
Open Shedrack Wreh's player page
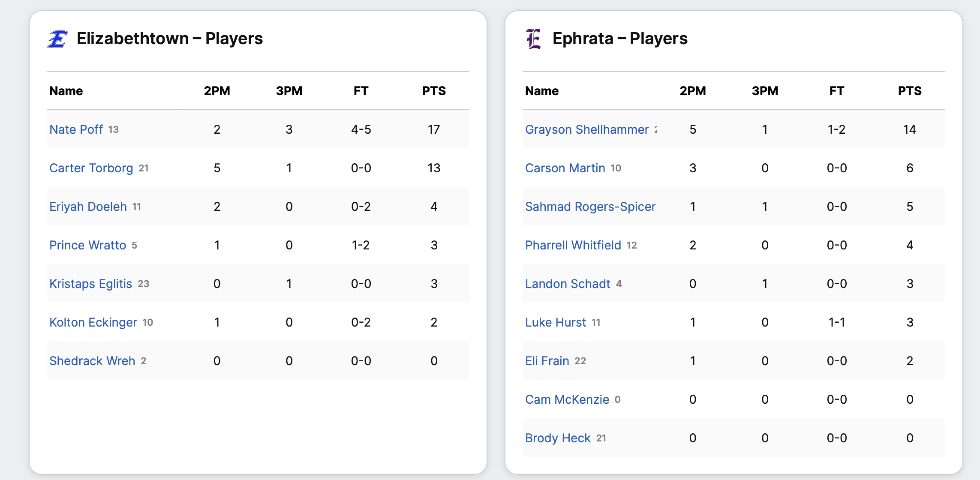(x=92, y=361)
